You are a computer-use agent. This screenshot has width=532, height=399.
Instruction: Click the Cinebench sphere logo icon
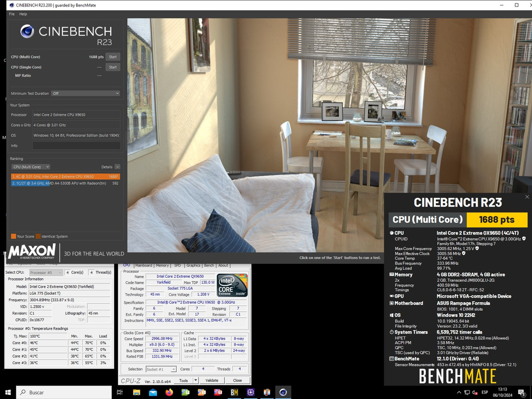pyautogui.click(x=27, y=31)
